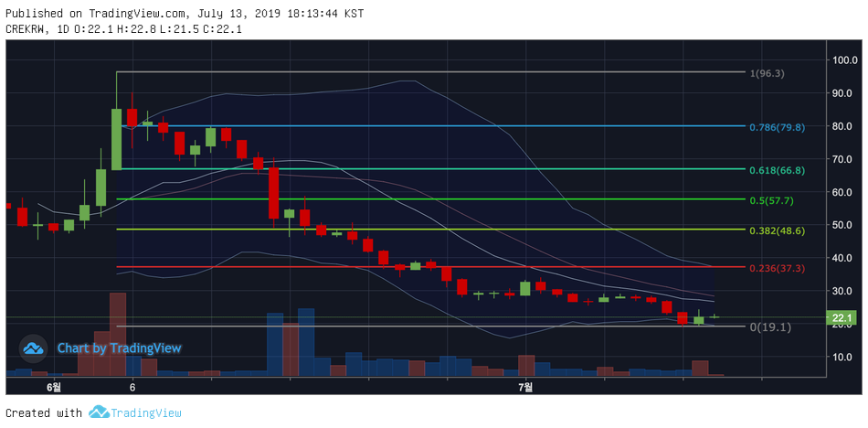This screenshot has width=868, height=428.
Task: Click the large red candle falling from 67 to 52
Action: 273,192
